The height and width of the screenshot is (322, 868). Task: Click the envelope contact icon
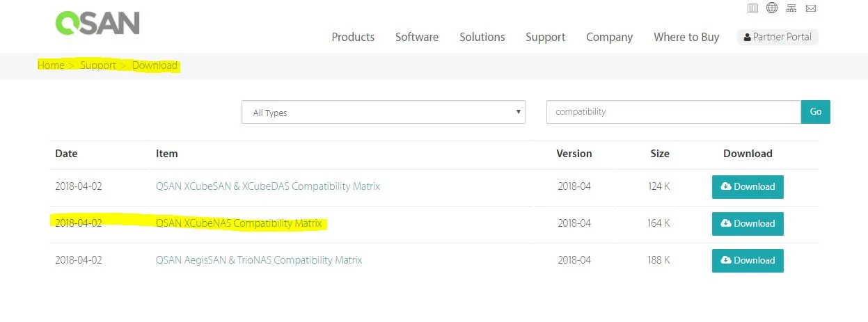(x=811, y=8)
